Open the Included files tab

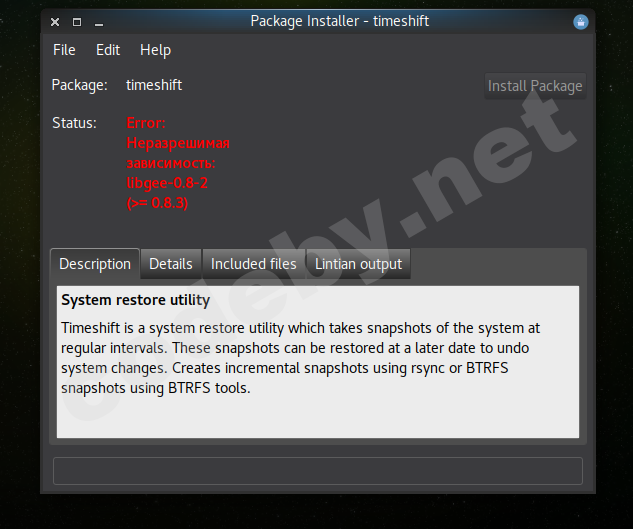[254, 264]
